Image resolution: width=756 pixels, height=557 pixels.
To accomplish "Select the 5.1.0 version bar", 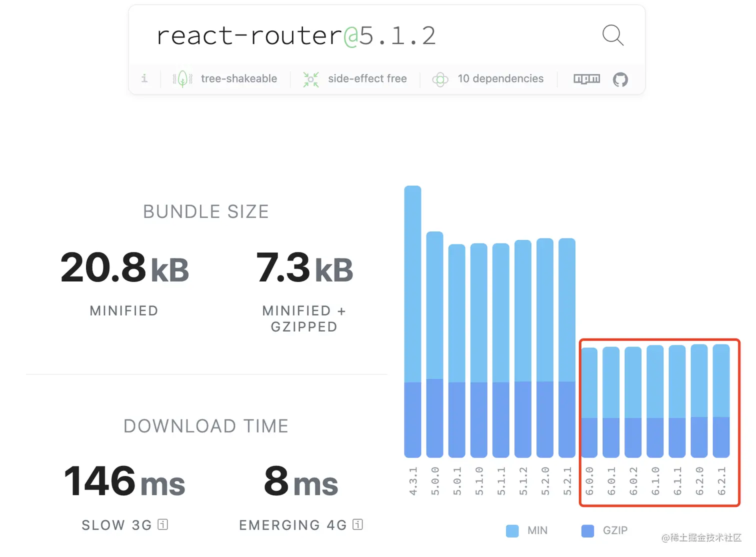I will pyautogui.click(x=479, y=350).
